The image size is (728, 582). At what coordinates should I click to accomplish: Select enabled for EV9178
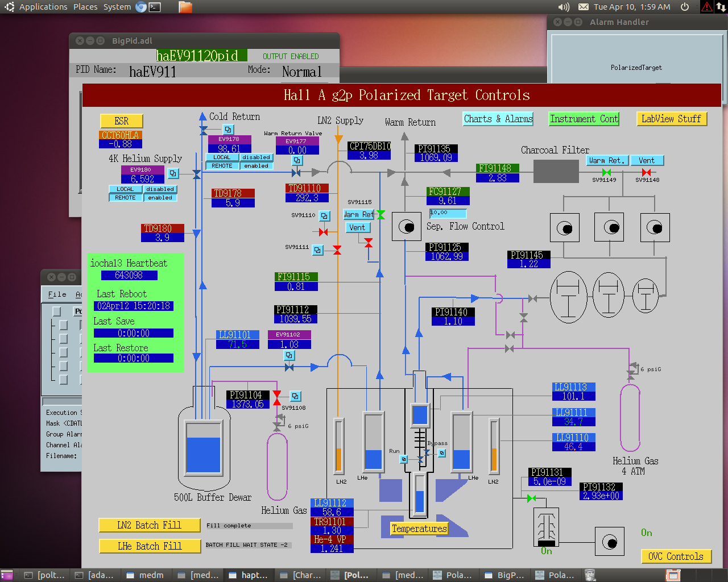click(256, 166)
